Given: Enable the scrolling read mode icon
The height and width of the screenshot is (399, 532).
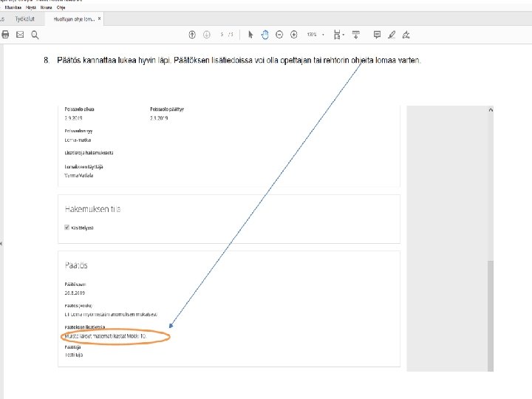Looking at the screenshot, I should [x=355, y=35].
